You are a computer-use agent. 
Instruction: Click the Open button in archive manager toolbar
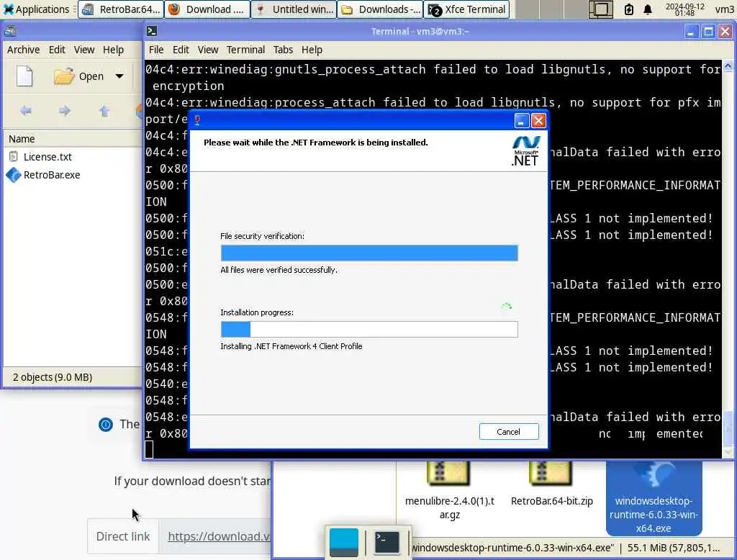point(78,76)
